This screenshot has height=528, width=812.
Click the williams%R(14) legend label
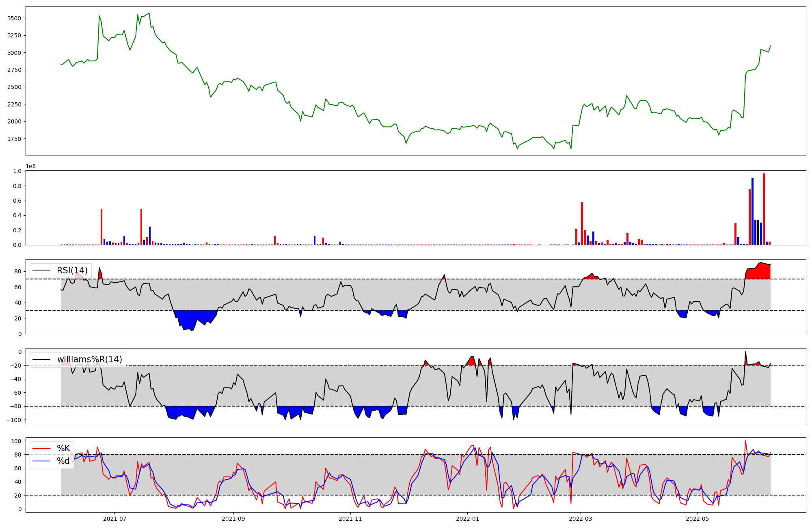(89, 359)
